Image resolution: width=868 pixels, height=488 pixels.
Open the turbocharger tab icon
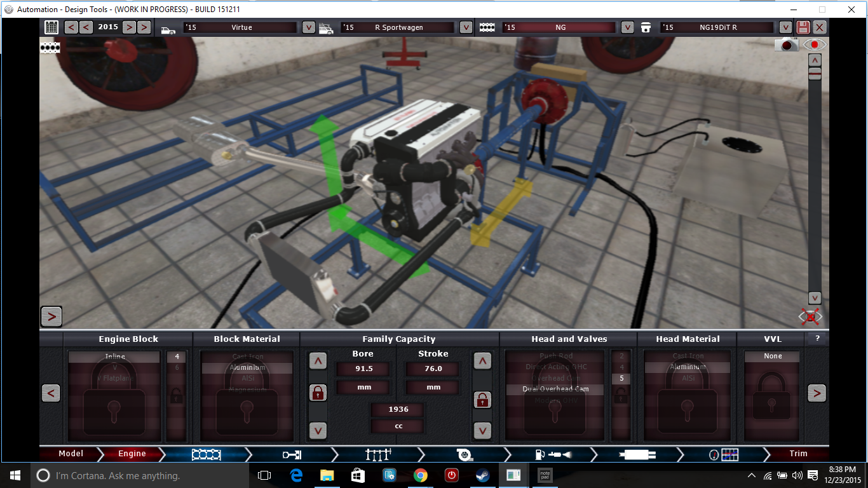(464, 454)
